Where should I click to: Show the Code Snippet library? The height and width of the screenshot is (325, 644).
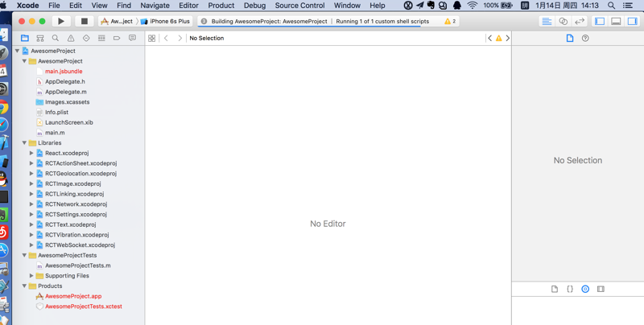click(x=570, y=290)
